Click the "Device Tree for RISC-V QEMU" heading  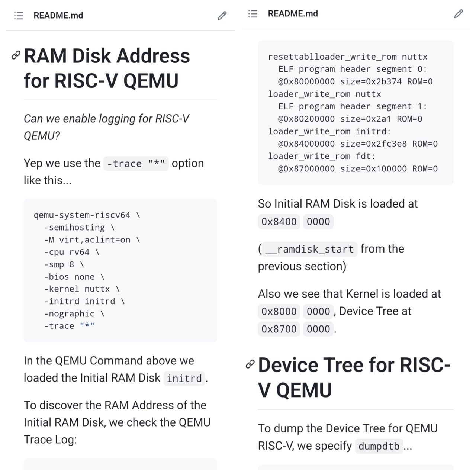coord(354,377)
